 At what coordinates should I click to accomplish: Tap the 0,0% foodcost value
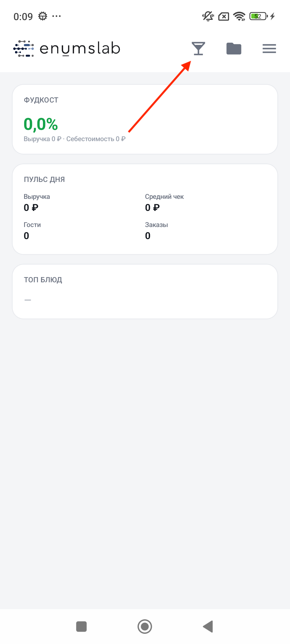pos(41,124)
